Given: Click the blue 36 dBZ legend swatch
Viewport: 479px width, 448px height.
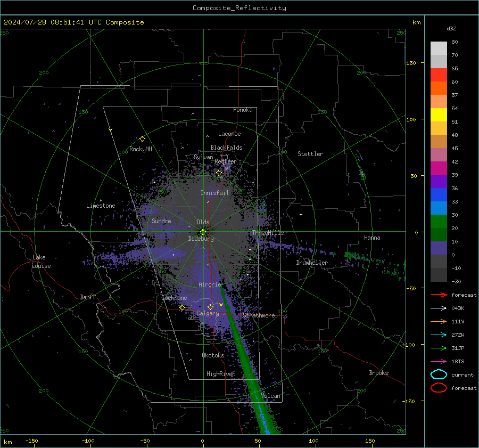Looking at the screenshot, I should pyautogui.click(x=439, y=194).
